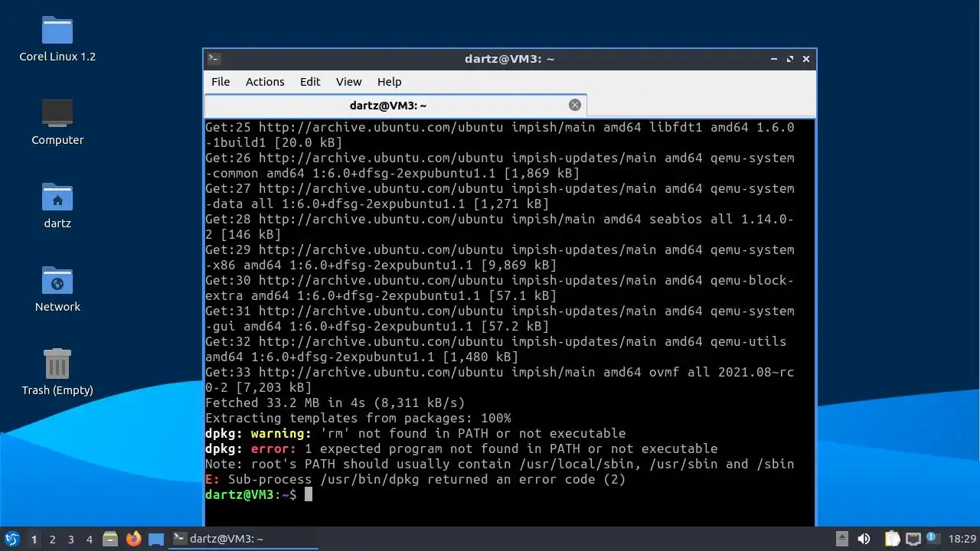980x551 pixels.
Task: Open the Actions menu
Action: point(265,82)
